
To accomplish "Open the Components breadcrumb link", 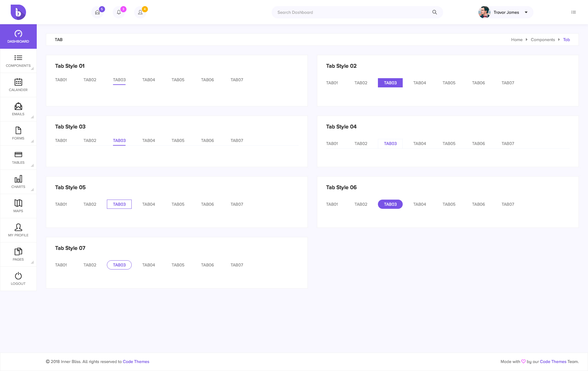I will coord(542,40).
